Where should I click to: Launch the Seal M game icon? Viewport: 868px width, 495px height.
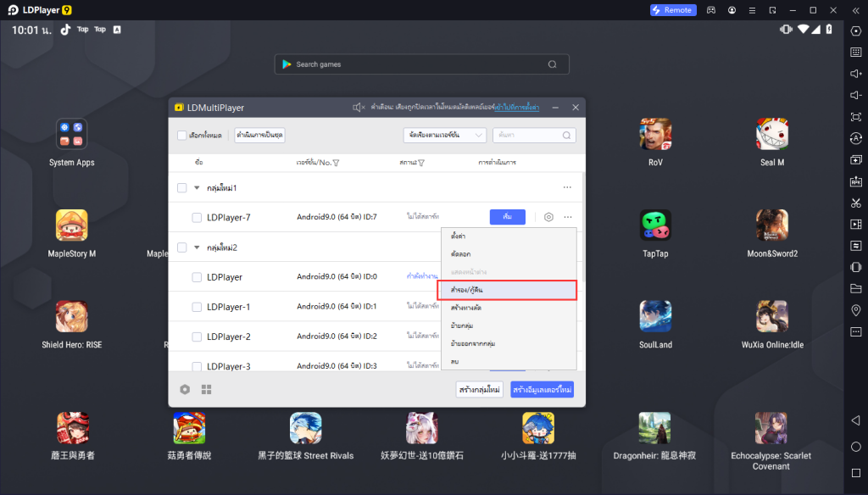coord(772,135)
